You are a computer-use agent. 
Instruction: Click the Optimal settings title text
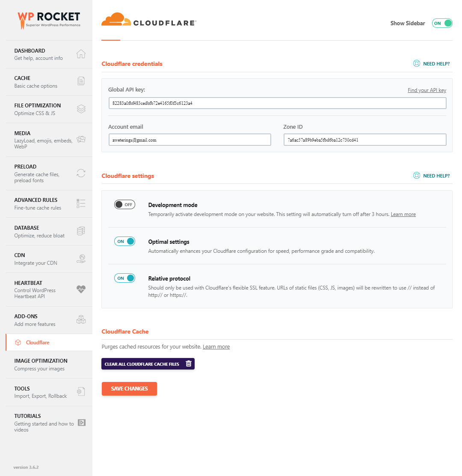point(169,242)
